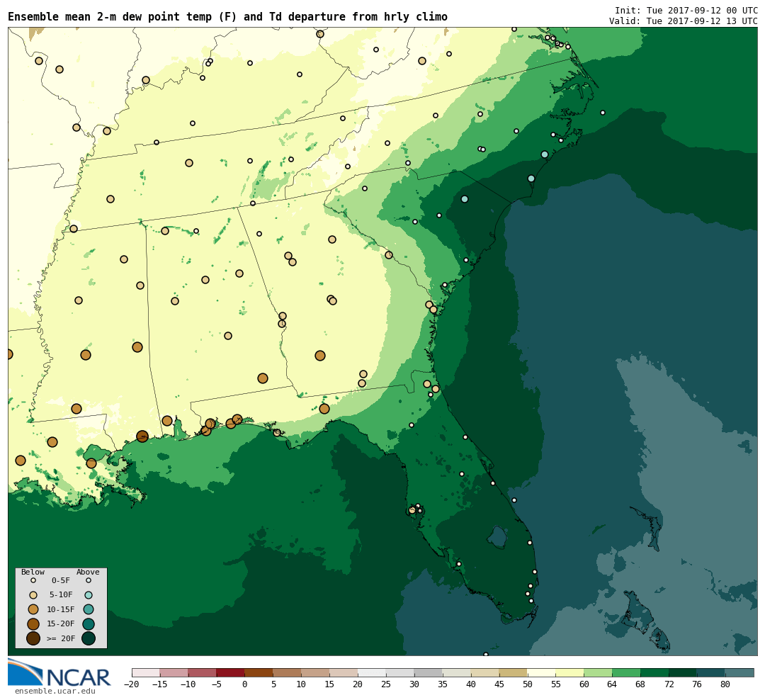Select the colorbar segment between -10 and -5
Screen dimensions: 765x700
pos(203,673)
